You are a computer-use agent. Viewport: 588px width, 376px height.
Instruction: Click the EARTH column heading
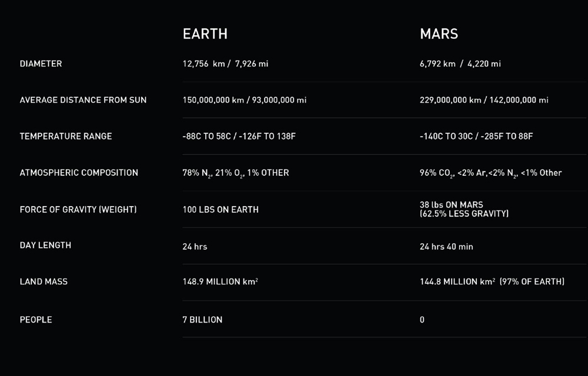coord(205,34)
